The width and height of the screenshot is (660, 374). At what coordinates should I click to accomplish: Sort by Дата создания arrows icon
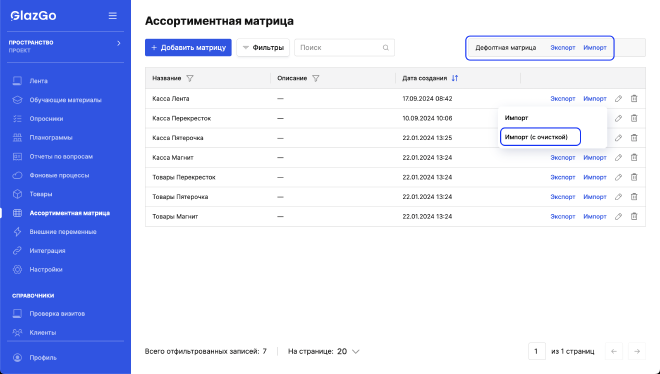[455, 78]
